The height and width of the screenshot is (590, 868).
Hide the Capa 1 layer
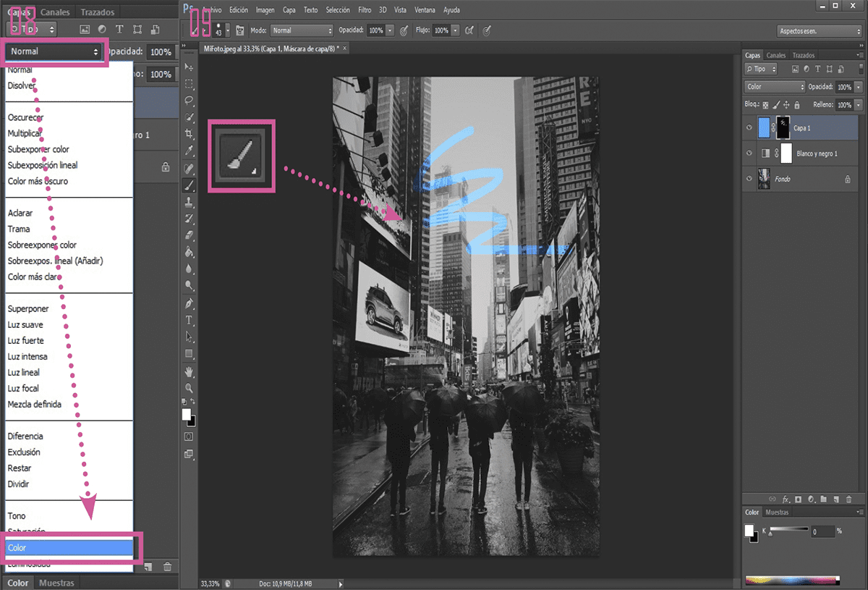(x=749, y=128)
